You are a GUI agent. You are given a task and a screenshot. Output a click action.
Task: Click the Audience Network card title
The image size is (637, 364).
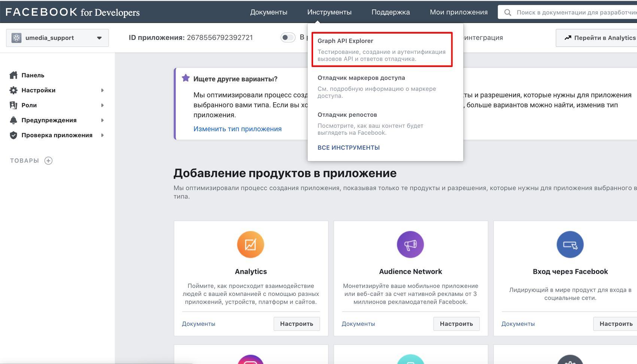(x=410, y=272)
